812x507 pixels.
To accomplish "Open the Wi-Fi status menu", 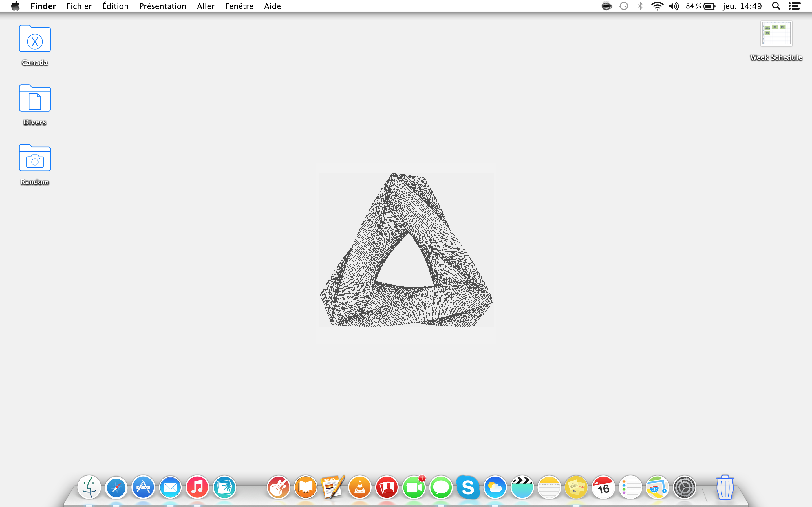I will click(657, 6).
